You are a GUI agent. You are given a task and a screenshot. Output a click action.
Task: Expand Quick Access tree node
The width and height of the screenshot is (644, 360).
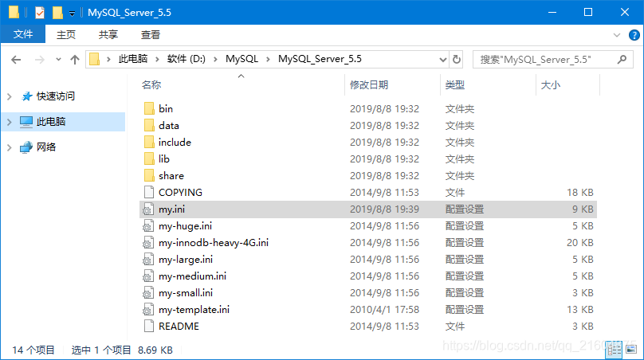coord(10,96)
